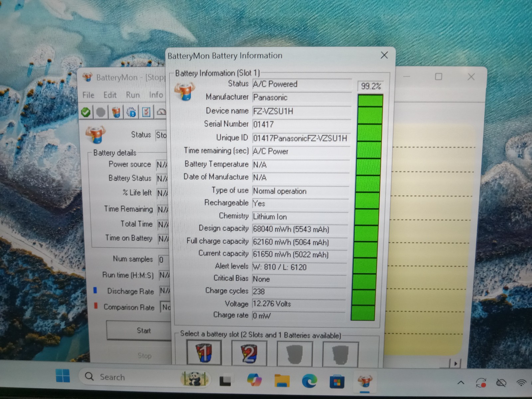Select battery slot 1 icon
The image size is (532, 399).
tap(204, 353)
